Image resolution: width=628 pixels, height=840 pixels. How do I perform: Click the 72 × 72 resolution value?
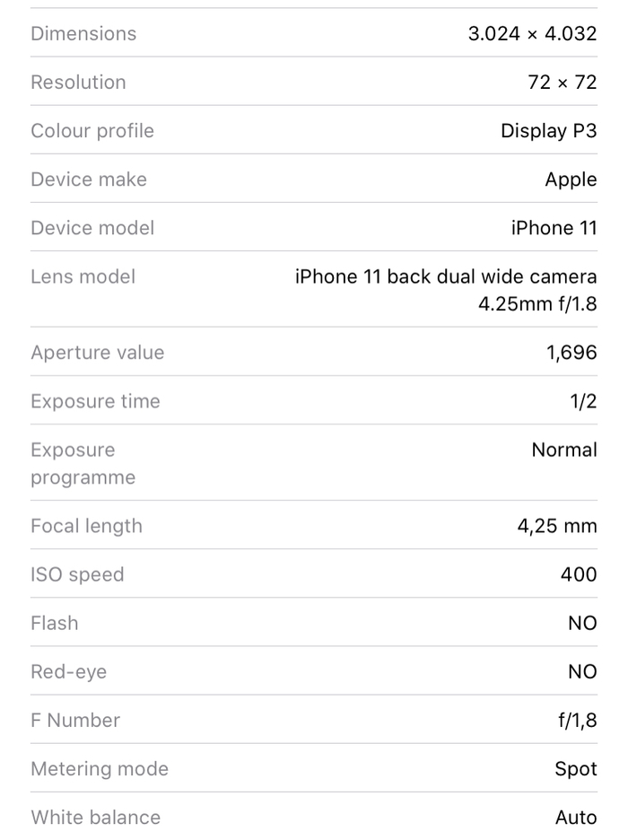coord(562,83)
